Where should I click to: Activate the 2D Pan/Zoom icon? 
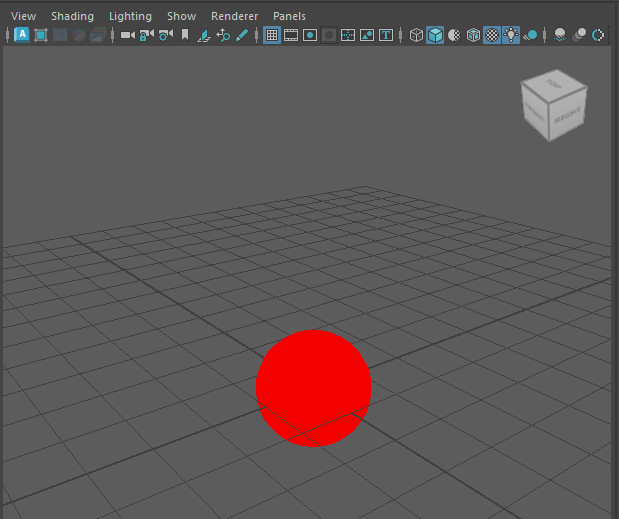point(223,35)
